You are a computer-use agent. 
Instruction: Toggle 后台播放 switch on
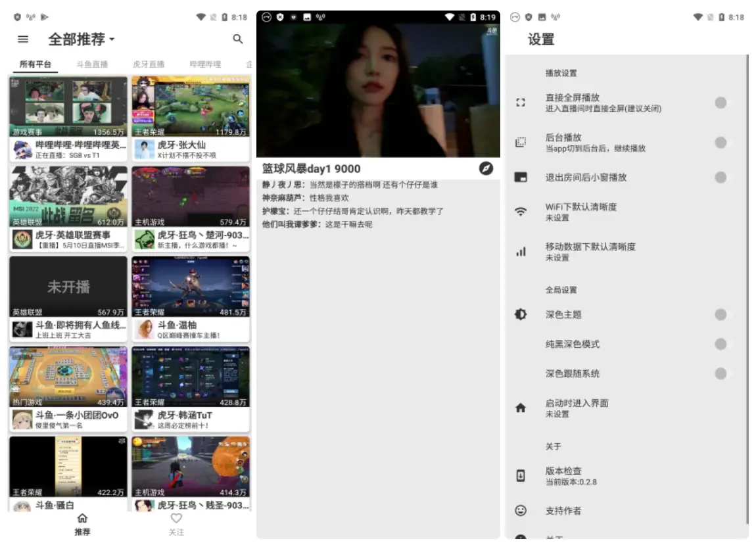pyautogui.click(x=721, y=143)
